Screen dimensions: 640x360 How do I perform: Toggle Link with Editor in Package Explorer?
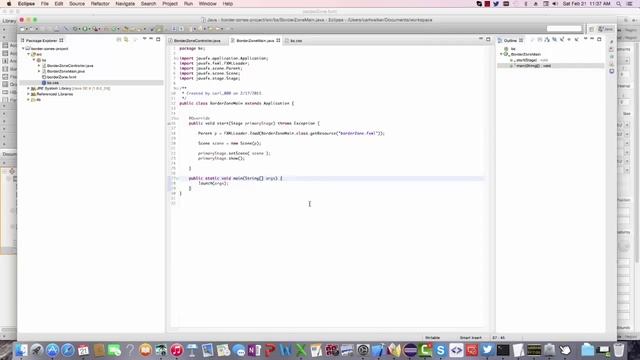(x=126, y=40)
